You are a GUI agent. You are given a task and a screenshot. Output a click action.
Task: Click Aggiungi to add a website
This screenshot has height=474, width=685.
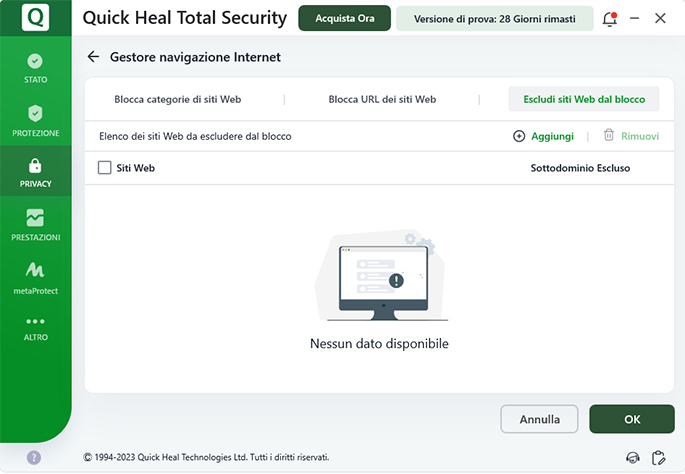coord(544,136)
